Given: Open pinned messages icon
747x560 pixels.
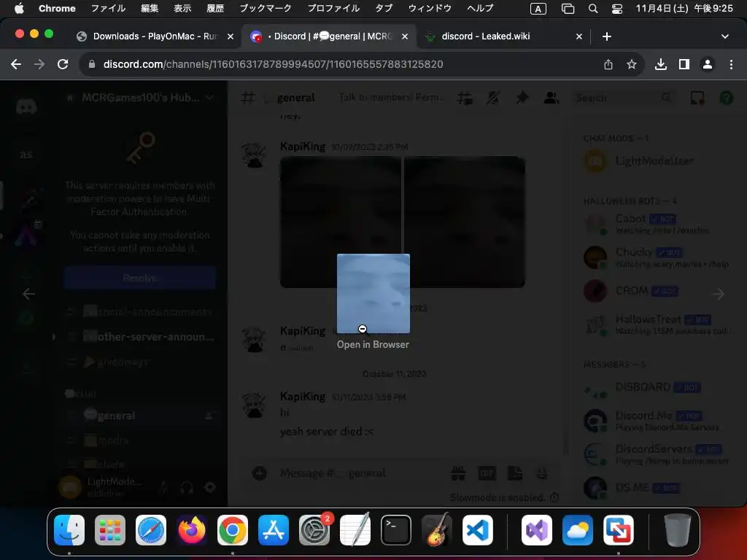Looking at the screenshot, I should coord(522,98).
